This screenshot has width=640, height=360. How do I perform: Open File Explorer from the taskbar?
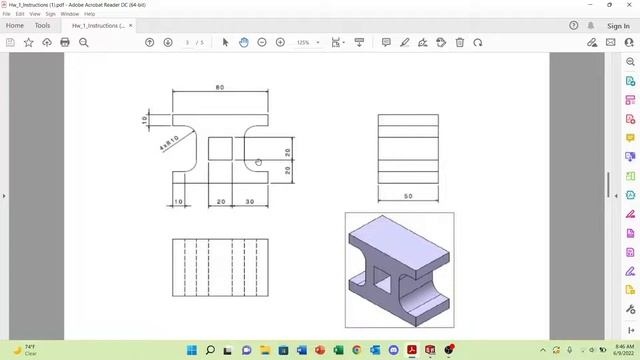(x=265, y=350)
